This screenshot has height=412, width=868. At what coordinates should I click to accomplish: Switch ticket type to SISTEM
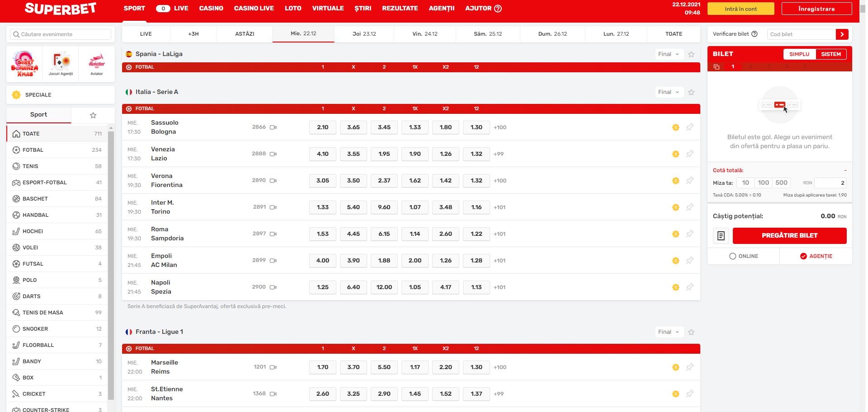point(831,54)
